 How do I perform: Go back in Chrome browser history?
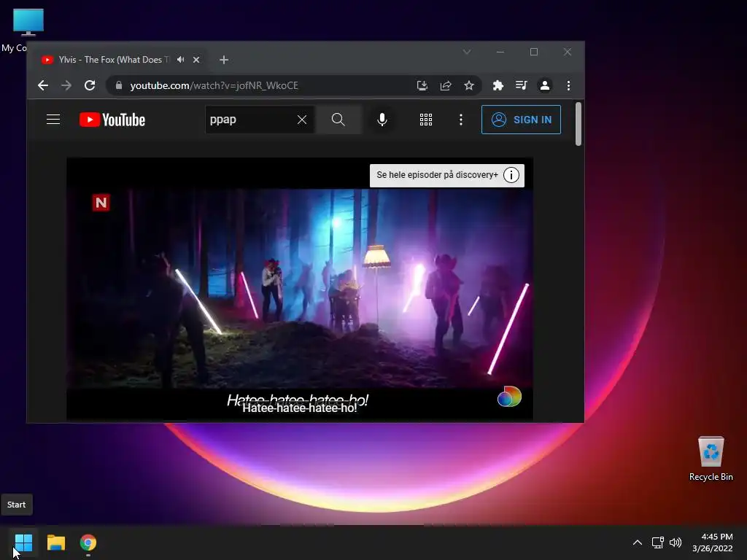[x=43, y=86]
